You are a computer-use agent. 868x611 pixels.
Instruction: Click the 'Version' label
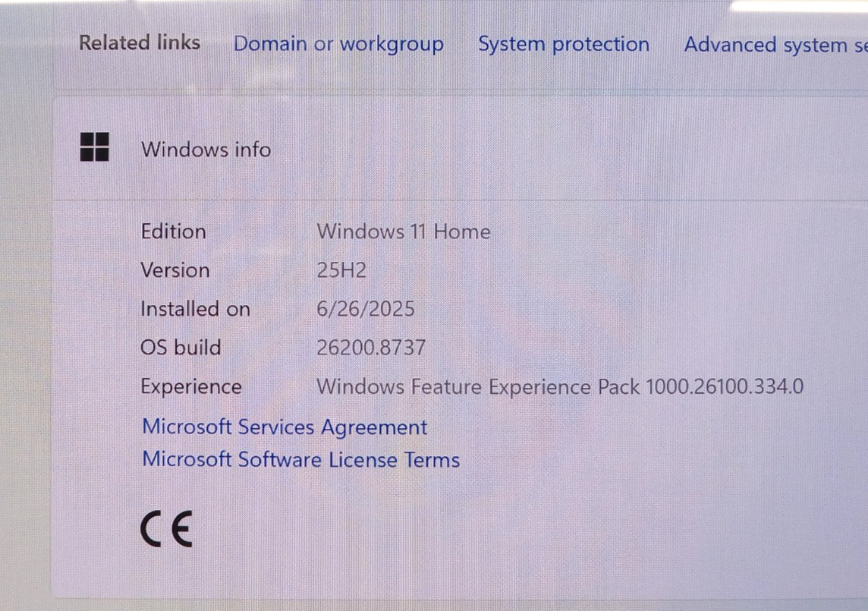(175, 270)
